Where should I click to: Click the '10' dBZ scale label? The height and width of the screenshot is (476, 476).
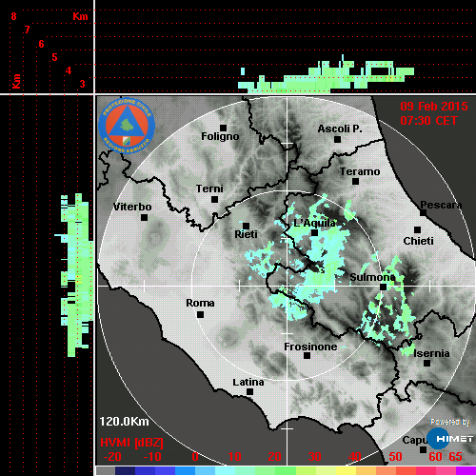click(235, 457)
